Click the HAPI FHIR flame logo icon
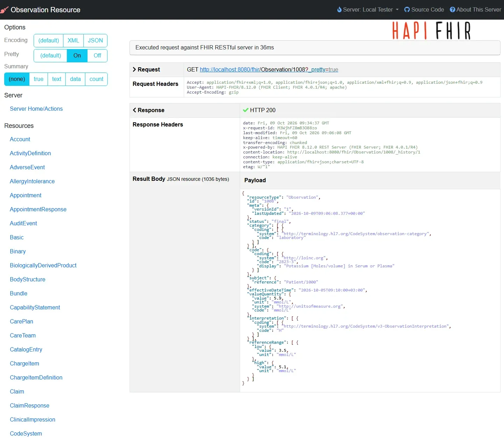 (4, 10)
